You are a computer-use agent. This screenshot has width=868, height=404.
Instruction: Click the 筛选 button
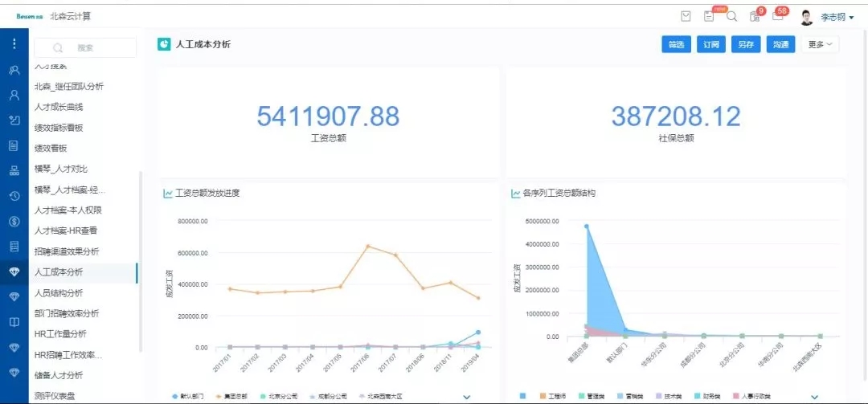pyautogui.click(x=677, y=45)
